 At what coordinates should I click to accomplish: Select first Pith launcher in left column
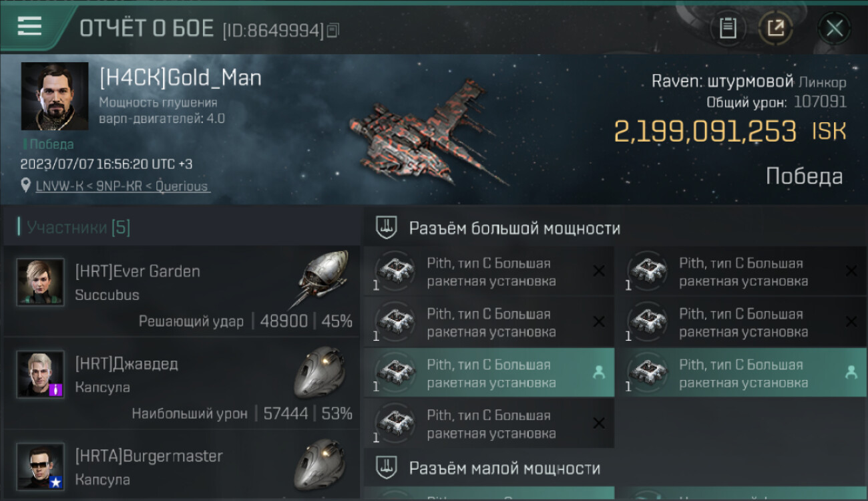489,272
